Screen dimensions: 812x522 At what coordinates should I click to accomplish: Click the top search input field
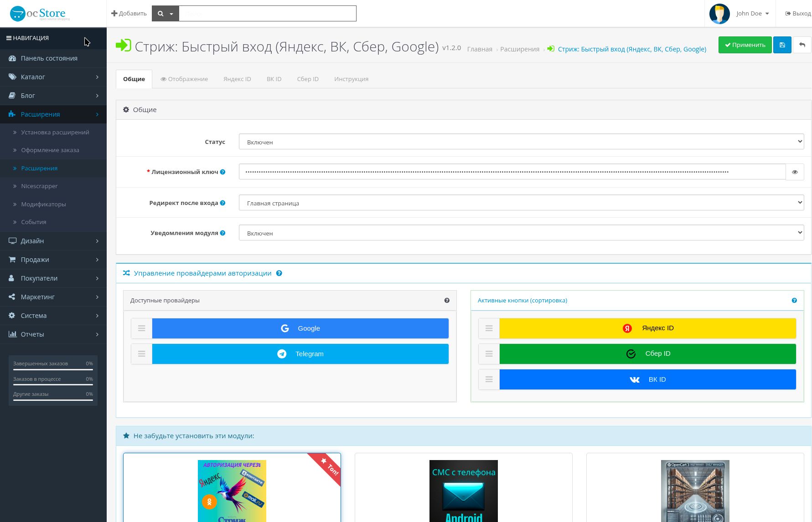click(x=267, y=14)
